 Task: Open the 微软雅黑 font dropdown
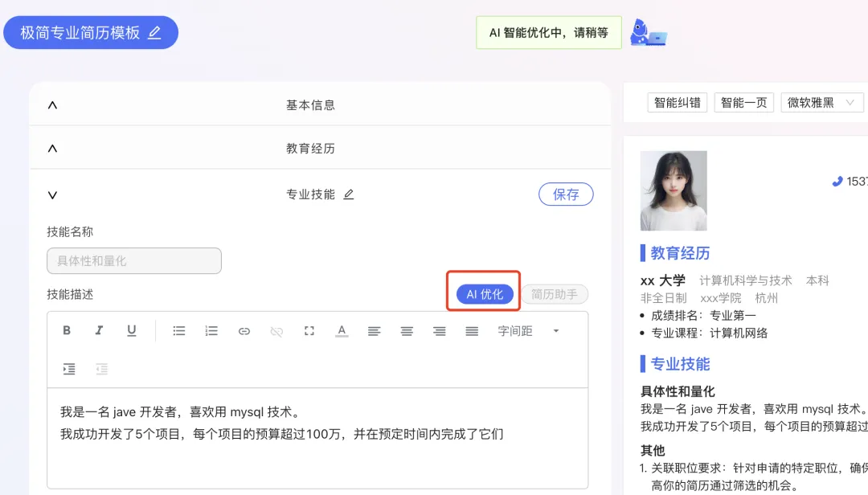[821, 102]
